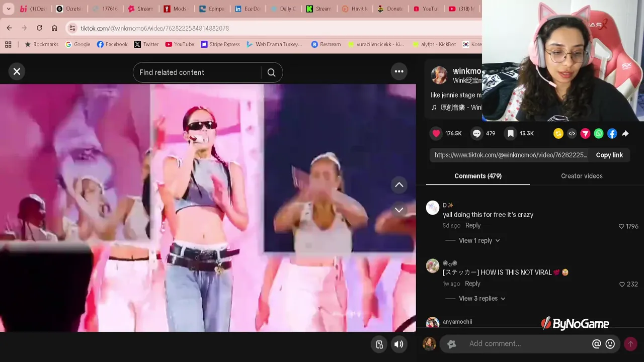This screenshot has height=362, width=644.
Task: Click the video URL text field
Action: (x=511, y=155)
